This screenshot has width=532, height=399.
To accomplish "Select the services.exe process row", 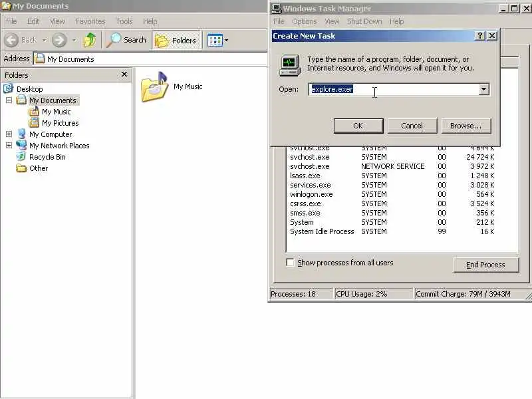I will [392, 185].
